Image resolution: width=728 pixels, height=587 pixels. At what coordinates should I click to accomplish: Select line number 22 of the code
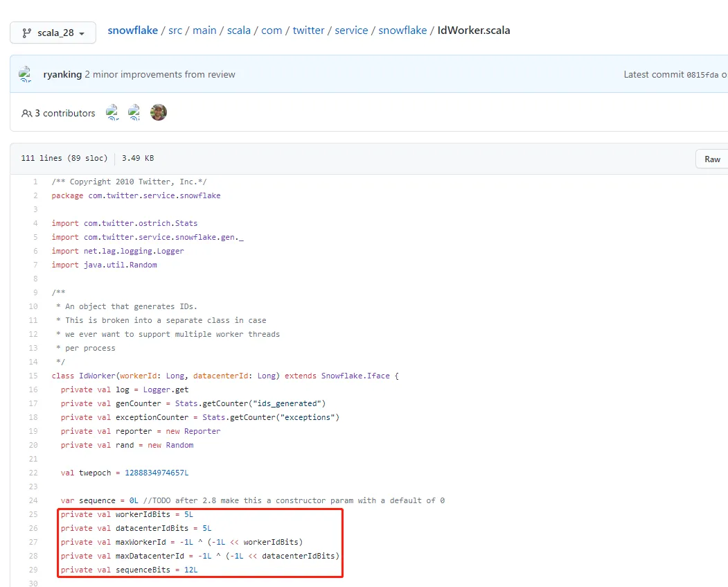33,473
